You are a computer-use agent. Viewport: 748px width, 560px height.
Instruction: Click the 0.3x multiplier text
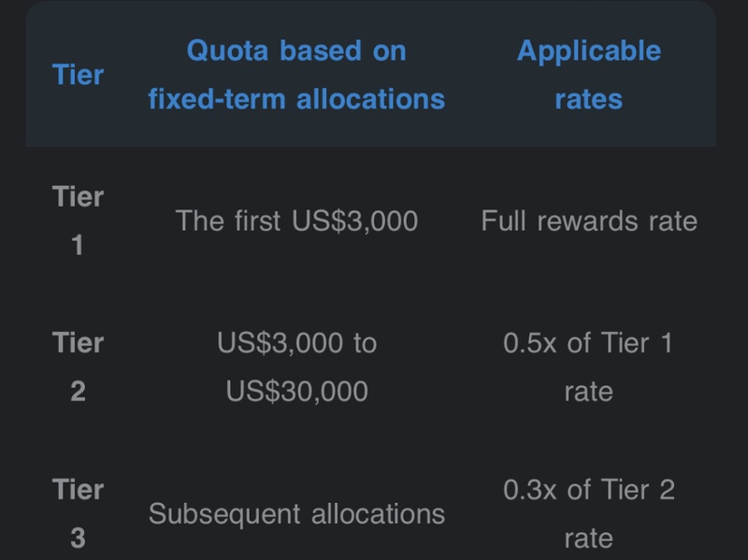pyautogui.click(x=530, y=489)
